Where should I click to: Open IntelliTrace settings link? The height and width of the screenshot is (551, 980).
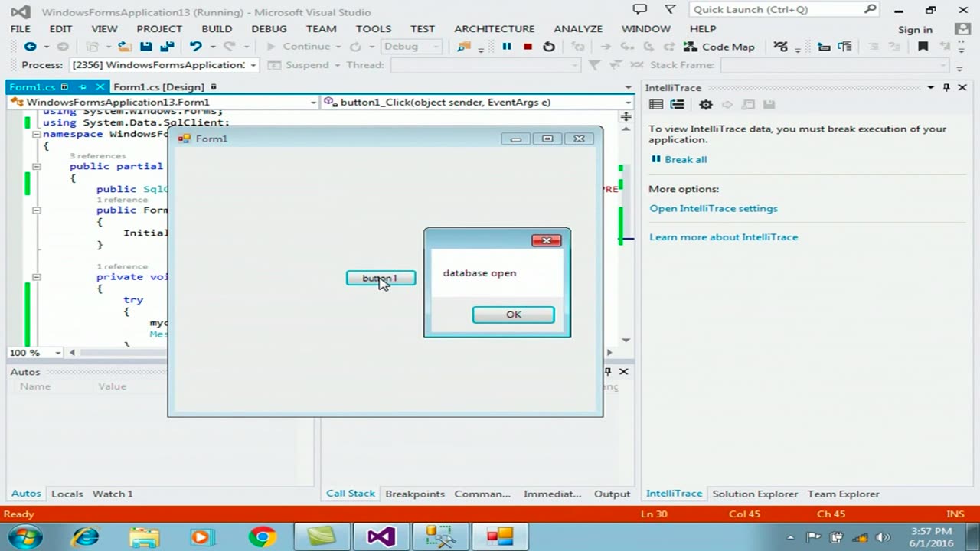(714, 208)
